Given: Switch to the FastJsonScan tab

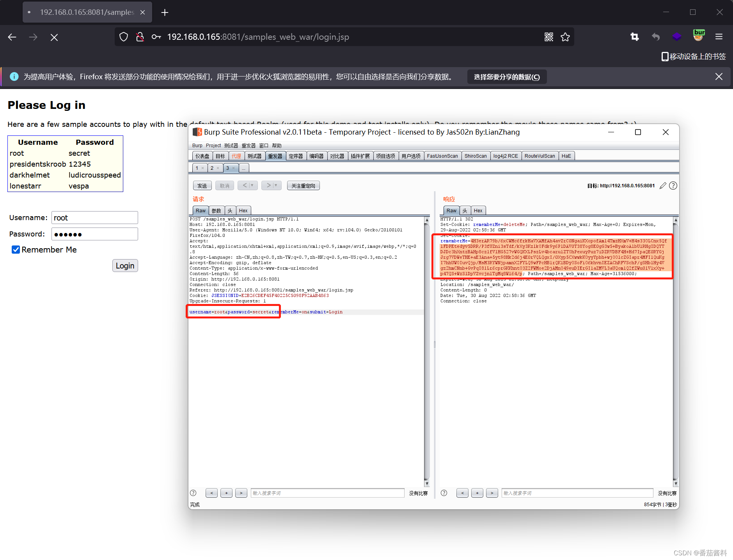Looking at the screenshot, I should tap(442, 156).
